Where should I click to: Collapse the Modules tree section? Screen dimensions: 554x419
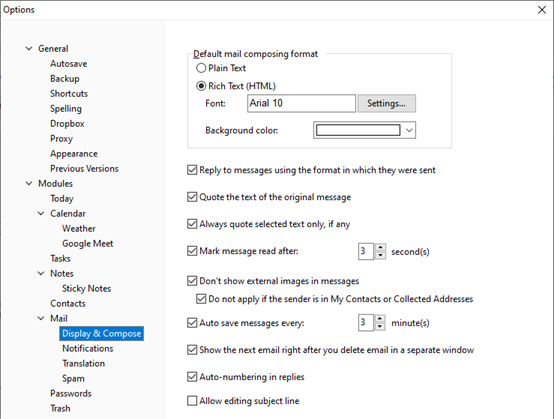29,183
